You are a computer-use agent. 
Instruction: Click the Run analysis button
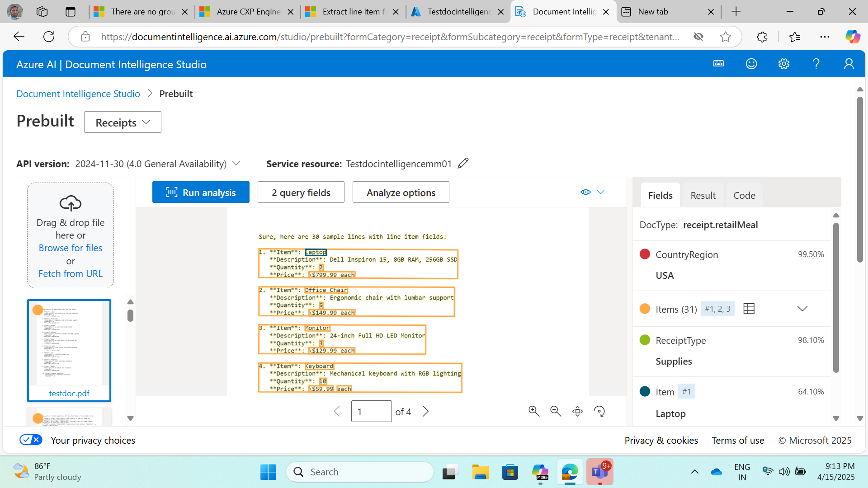click(201, 192)
